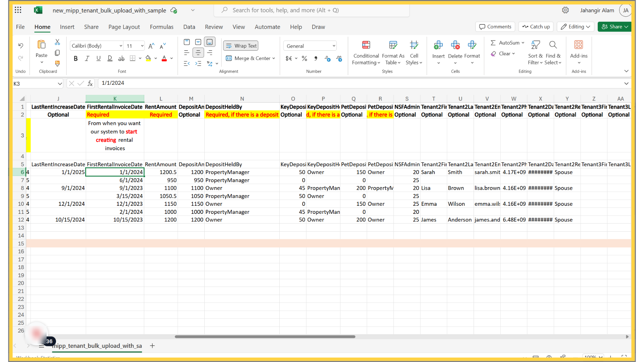Switch to the Insert tab
Screen dimensions: 644x362
click(x=67, y=27)
